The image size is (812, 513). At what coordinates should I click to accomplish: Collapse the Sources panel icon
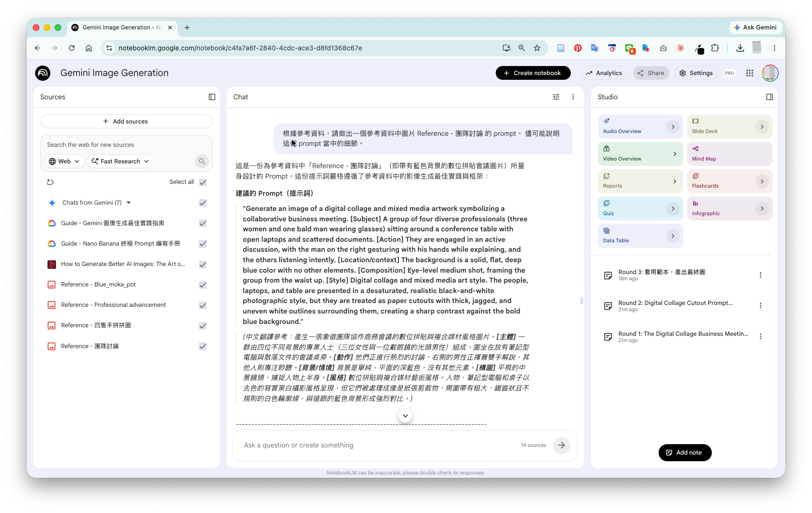click(x=212, y=97)
